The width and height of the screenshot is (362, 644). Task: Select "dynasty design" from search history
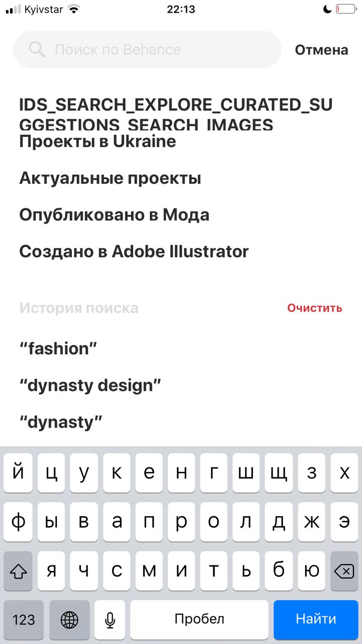click(90, 385)
